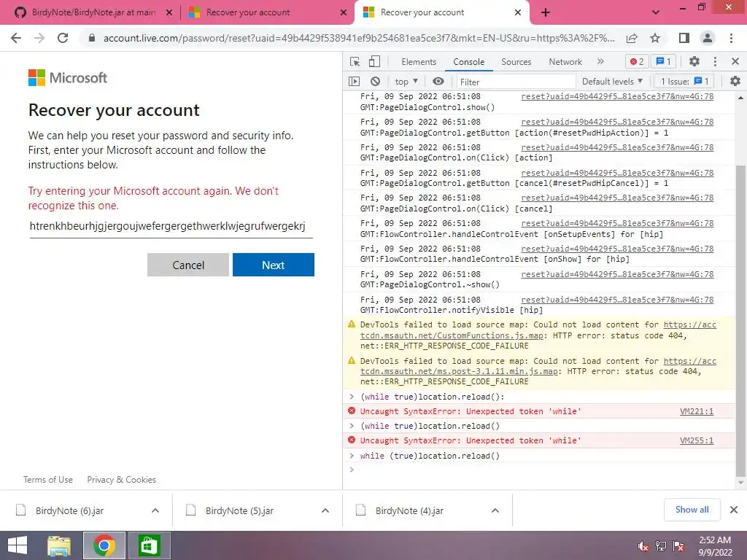The width and height of the screenshot is (747, 560).
Task: Expand options for BirdyNote (4).jar download
Action: point(495,510)
